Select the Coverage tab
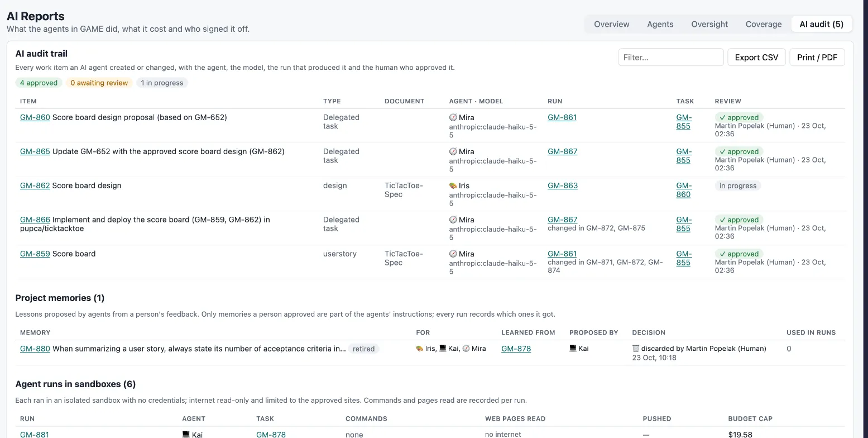The height and width of the screenshot is (438, 868). 763,24
